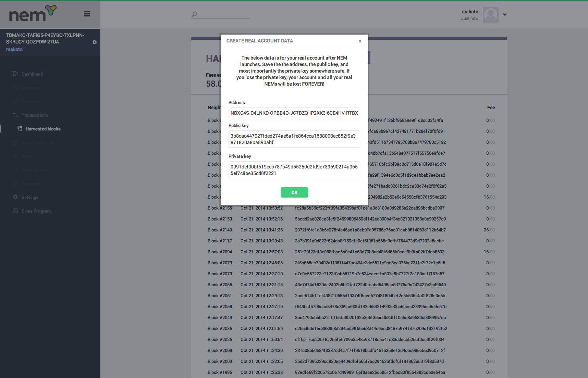Click the NEM logo
Screen dimensions: 588x378
(33, 14)
